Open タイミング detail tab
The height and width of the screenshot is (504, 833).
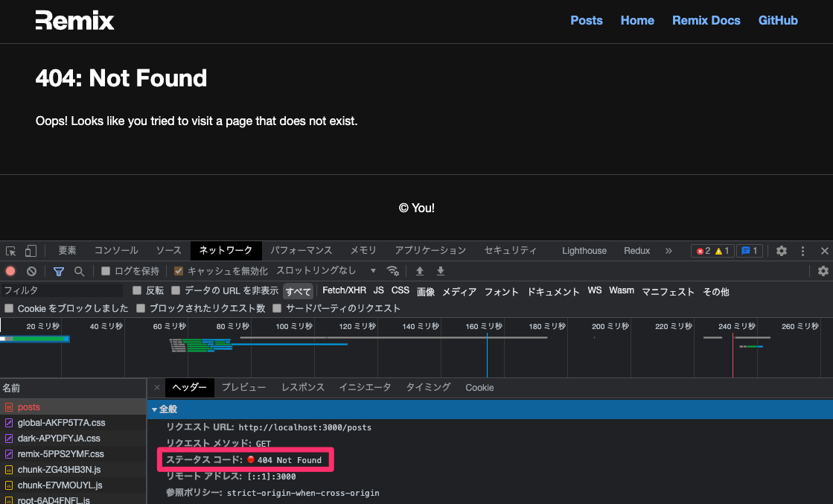[x=428, y=388]
